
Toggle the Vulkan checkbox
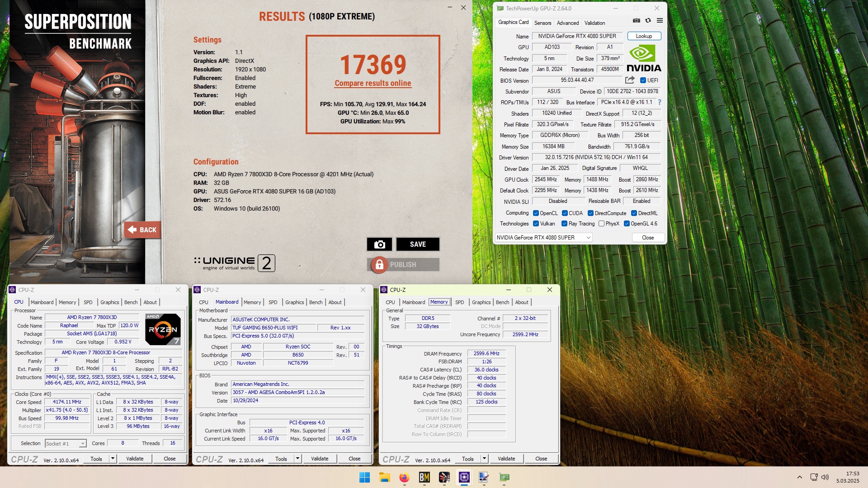click(x=536, y=224)
